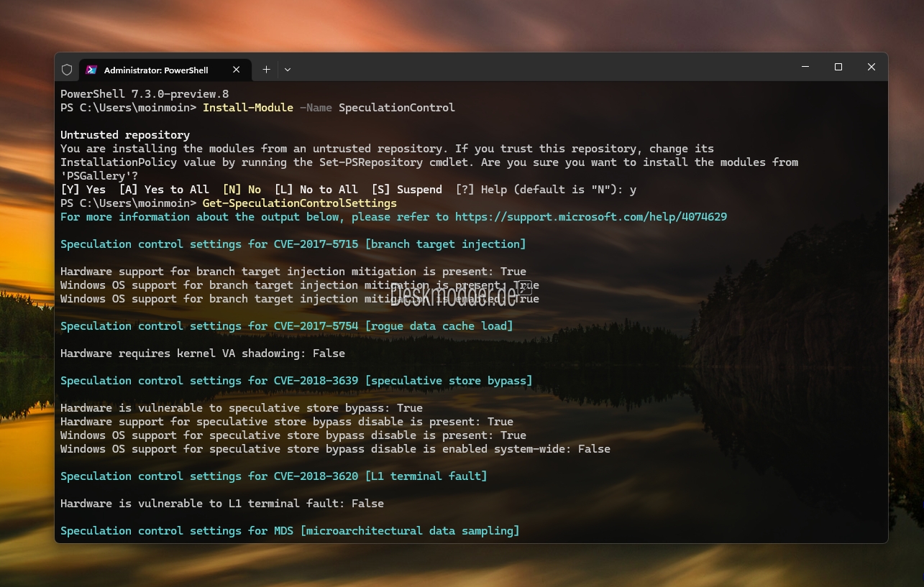Image resolution: width=924 pixels, height=587 pixels.
Task: Click the Untrusted repository warning heading
Action: 125,135
